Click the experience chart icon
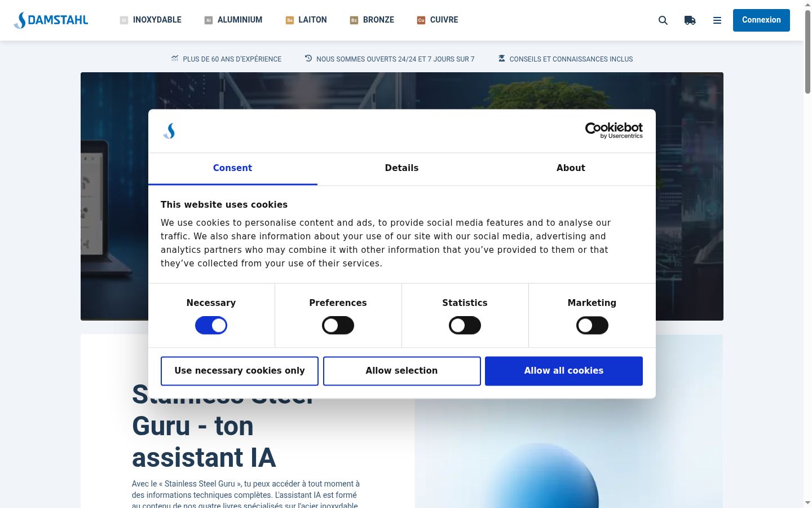812x508 pixels. [175, 58]
